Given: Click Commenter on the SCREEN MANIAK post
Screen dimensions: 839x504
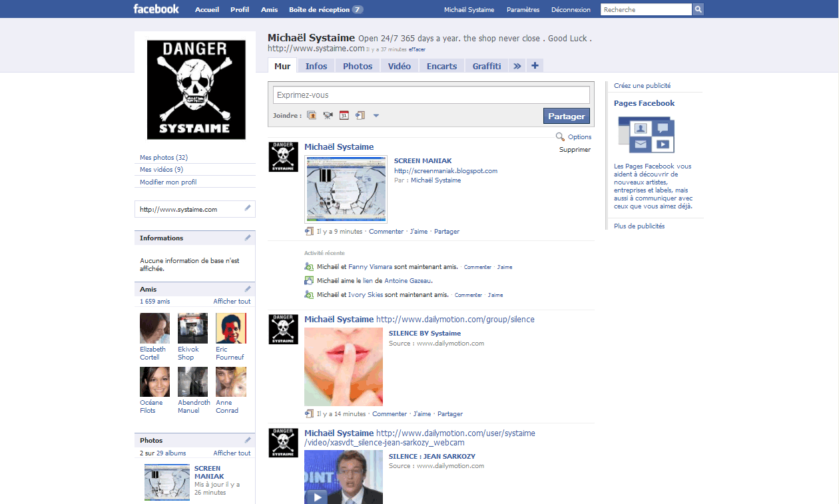Looking at the screenshot, I should pyautogui.click(x=386, y=231).
